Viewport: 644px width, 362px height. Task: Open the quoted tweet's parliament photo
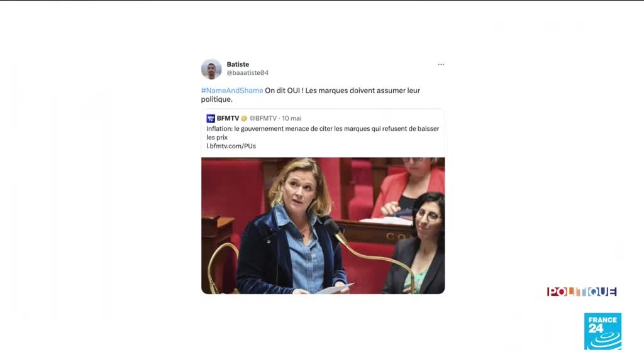click(x=323, y=226)
